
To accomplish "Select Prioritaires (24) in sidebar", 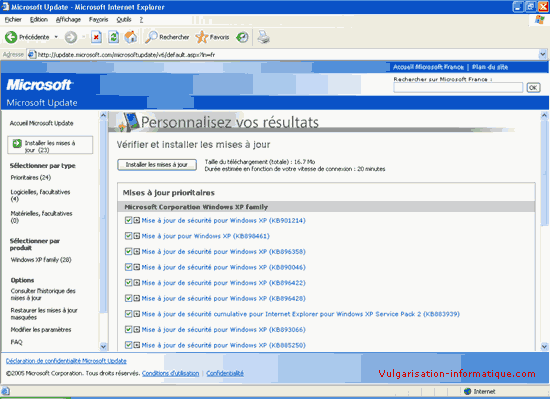I will pos(31,177).
